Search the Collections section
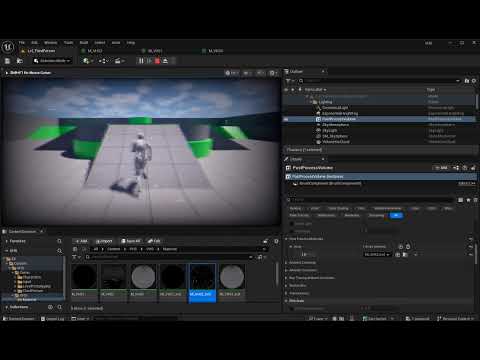Image resolution: width=480 pixels, height=360 pixels. point(59,307)
